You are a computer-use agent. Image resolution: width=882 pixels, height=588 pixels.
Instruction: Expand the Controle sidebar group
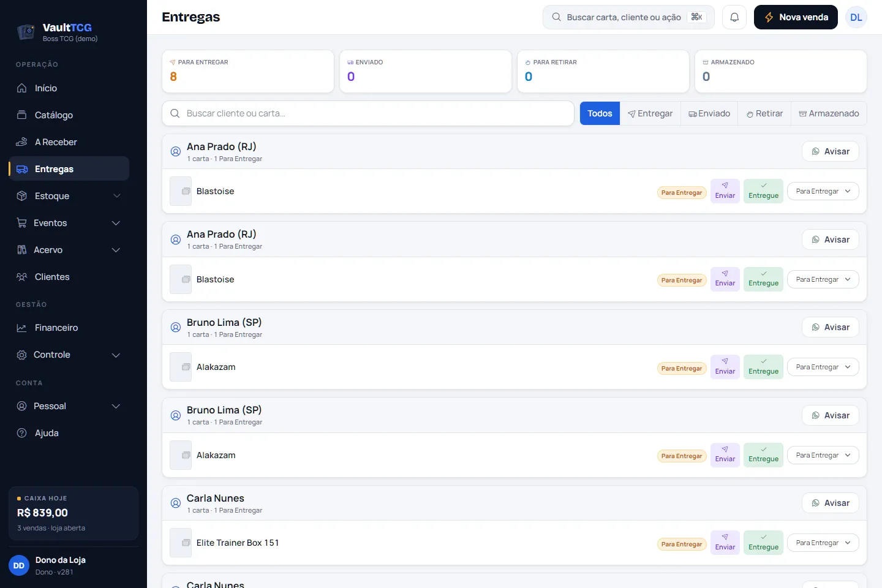[x=69, y=355]
